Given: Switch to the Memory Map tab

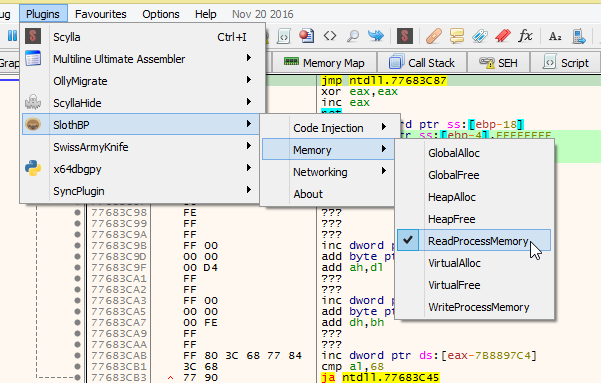Looking at the screenshot, I should pos(324,63).
